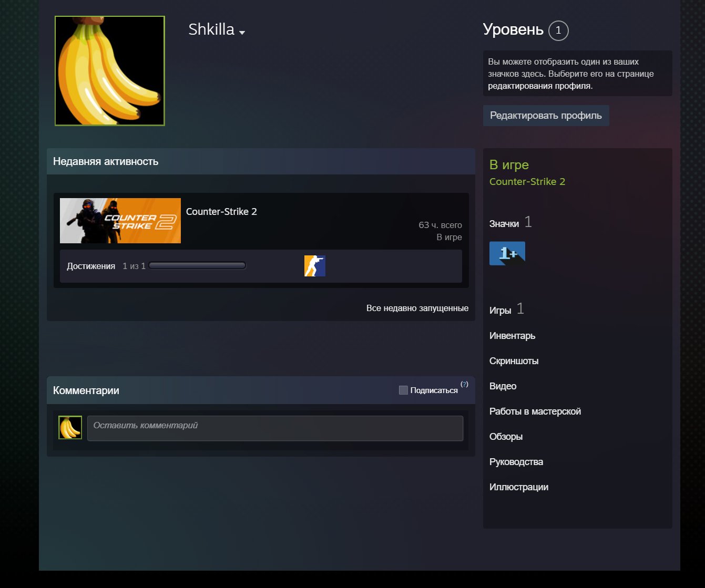This screenshot has height=588, width=705.
Task: Open the Видео section
Action: [503, 386]
